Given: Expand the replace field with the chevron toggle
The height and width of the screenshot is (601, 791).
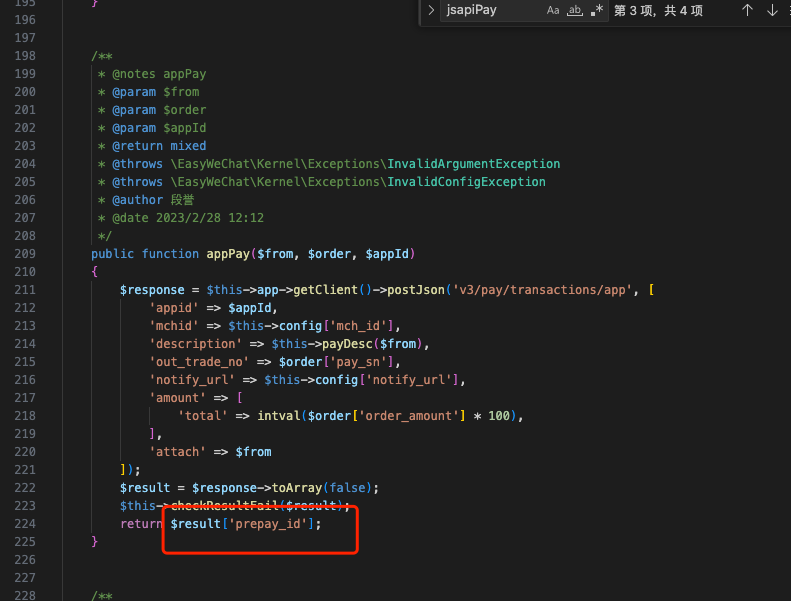Looking at the screenshot, I should [431, 10].
